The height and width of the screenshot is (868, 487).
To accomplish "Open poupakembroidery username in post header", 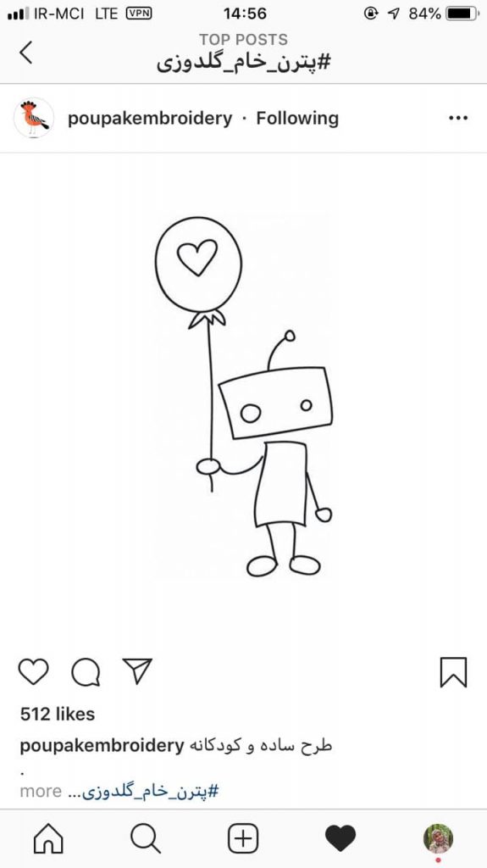I will (x=150, y=119).
